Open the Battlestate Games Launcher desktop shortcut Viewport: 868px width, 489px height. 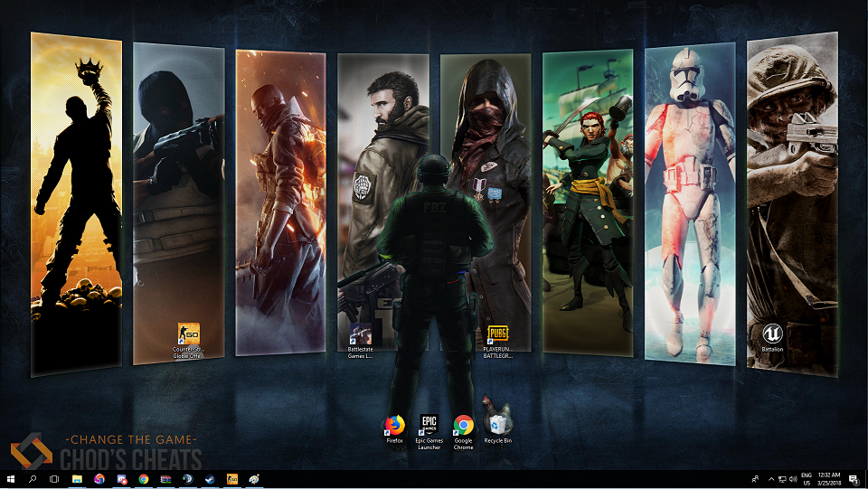[361, 341]
